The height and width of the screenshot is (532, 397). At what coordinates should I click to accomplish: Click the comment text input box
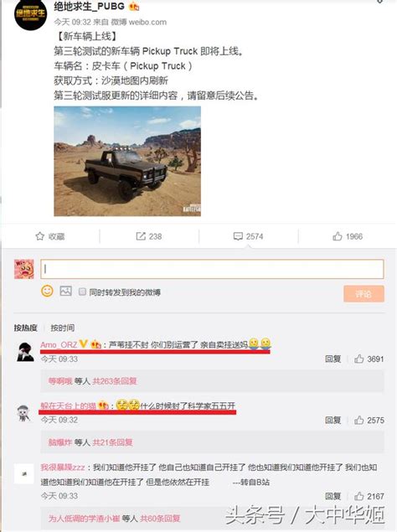click(213, 269)
